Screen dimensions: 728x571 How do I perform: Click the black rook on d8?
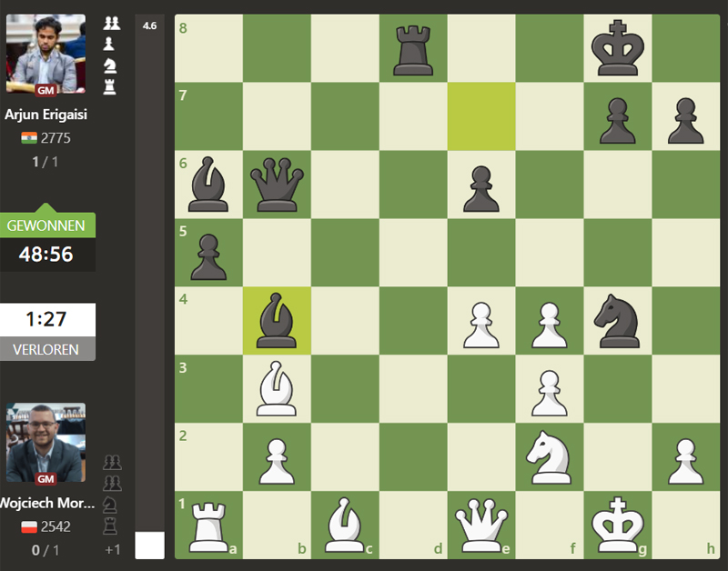tap(413, 48)
